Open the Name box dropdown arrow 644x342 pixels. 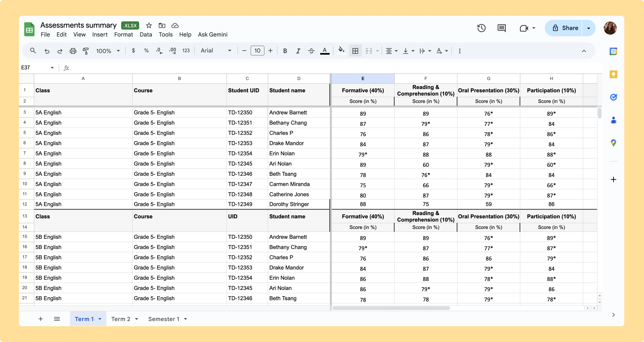click(x=52, y=68)
